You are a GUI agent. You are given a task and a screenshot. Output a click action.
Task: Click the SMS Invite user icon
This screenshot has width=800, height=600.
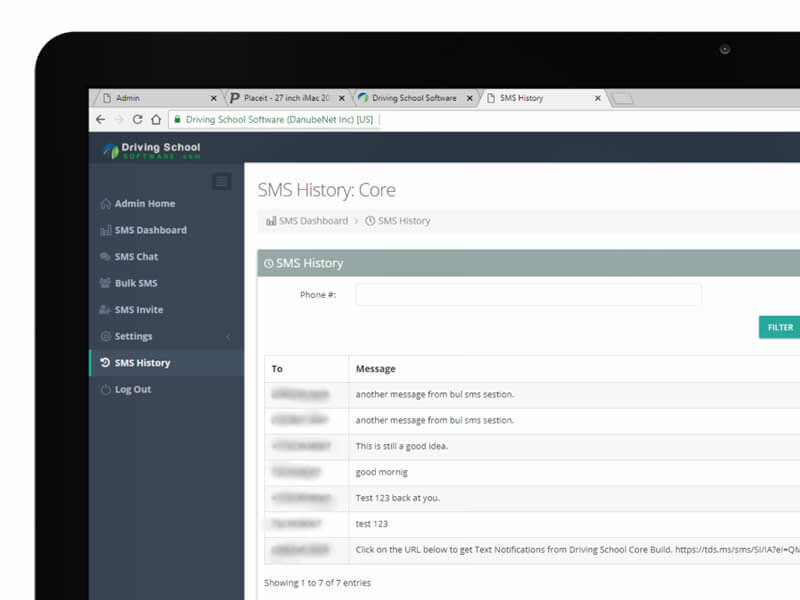point(106,310)
